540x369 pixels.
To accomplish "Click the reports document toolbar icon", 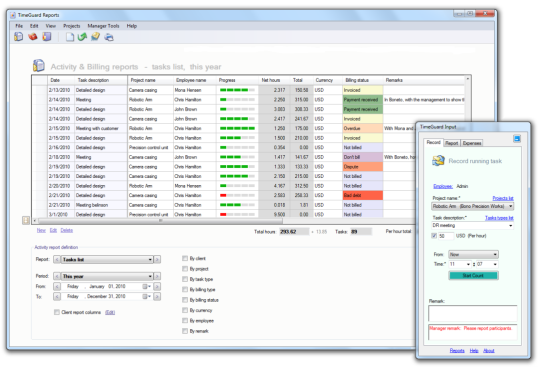I will (19, 37).
